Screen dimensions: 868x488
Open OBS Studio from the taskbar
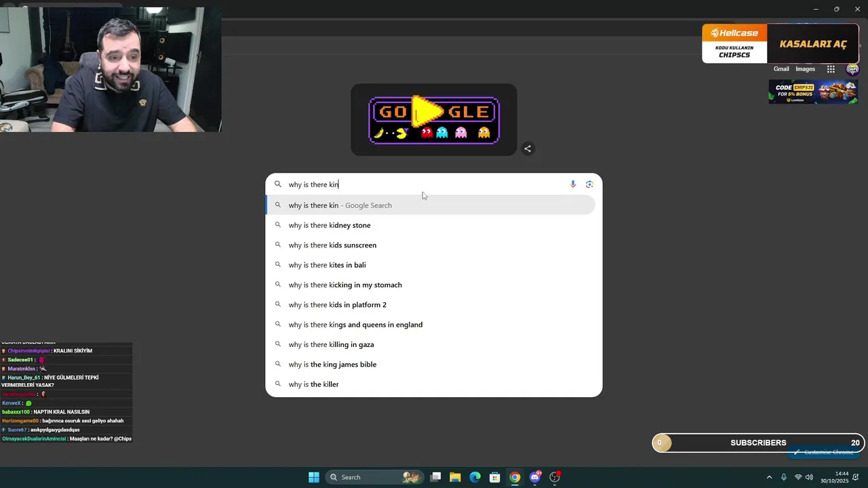click(x=555, y=477)
